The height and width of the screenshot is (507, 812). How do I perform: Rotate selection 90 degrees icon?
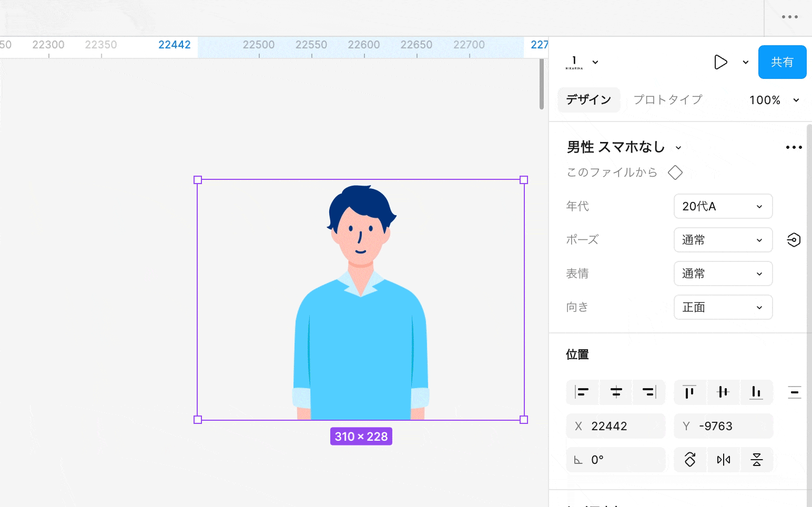(690, 460)
